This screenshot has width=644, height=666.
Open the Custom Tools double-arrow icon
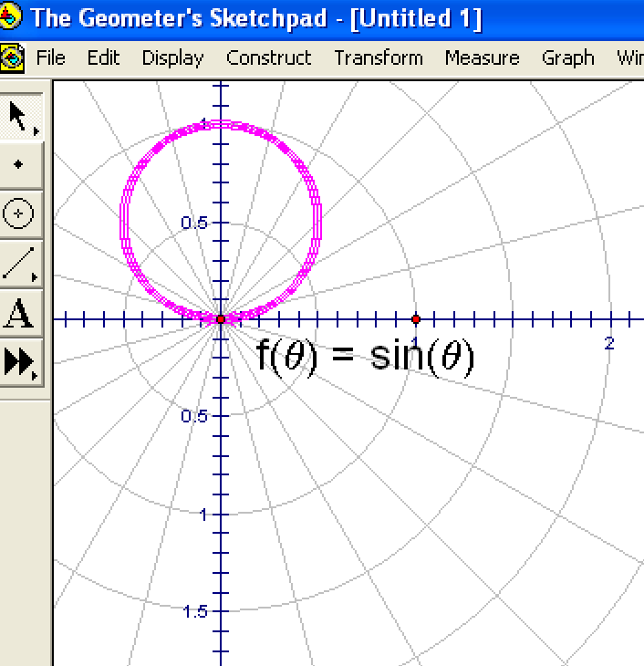point(19,362)
